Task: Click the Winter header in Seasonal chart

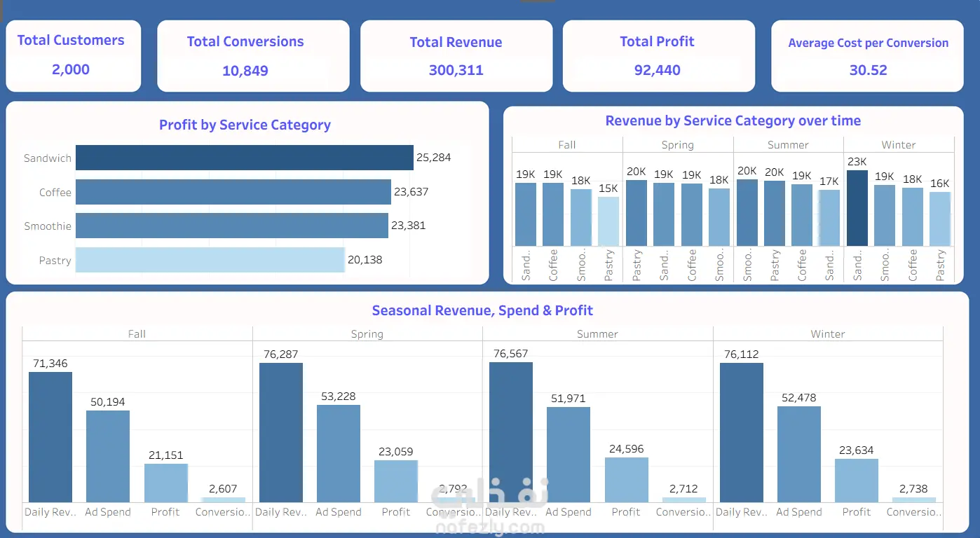Action: pos(828,334)
